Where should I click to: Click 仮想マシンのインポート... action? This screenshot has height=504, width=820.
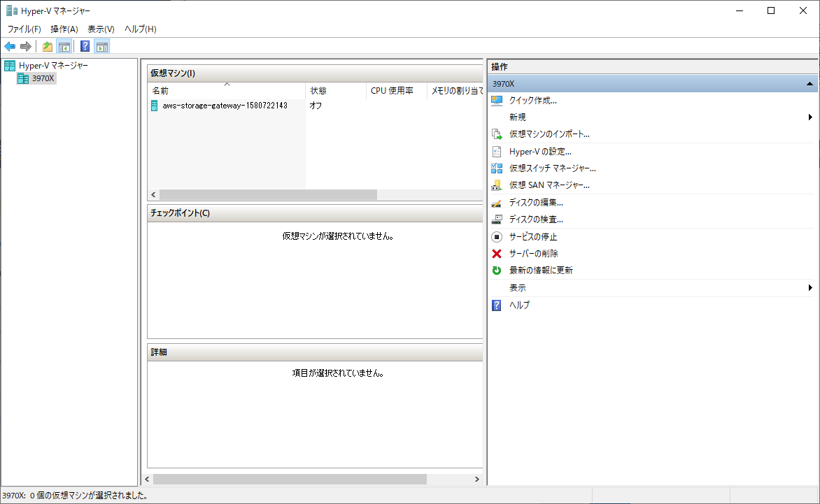[550, 134]
